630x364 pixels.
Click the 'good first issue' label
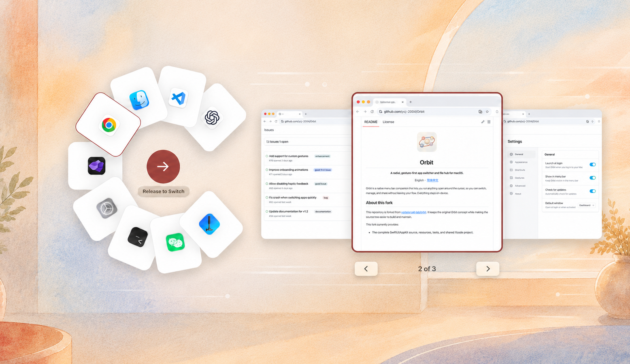(x=323, y=170)
